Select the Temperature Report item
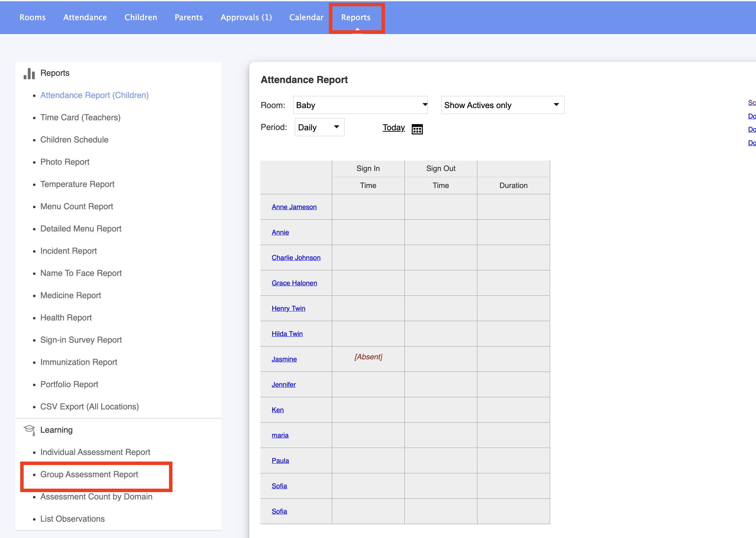 77,184
